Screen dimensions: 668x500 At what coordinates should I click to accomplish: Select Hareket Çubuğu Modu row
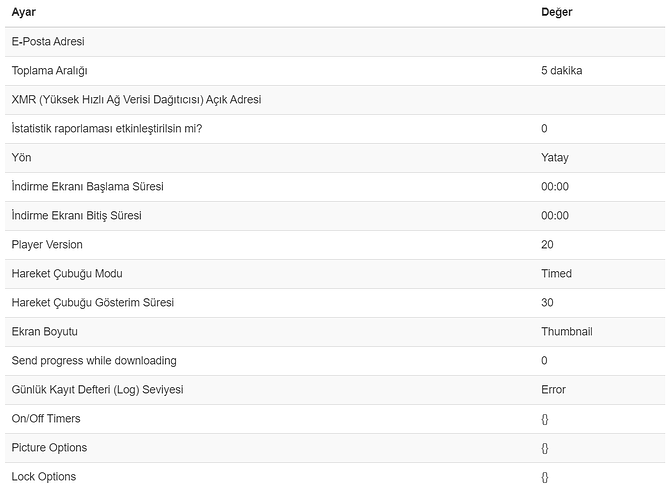(x=335, y=273)
